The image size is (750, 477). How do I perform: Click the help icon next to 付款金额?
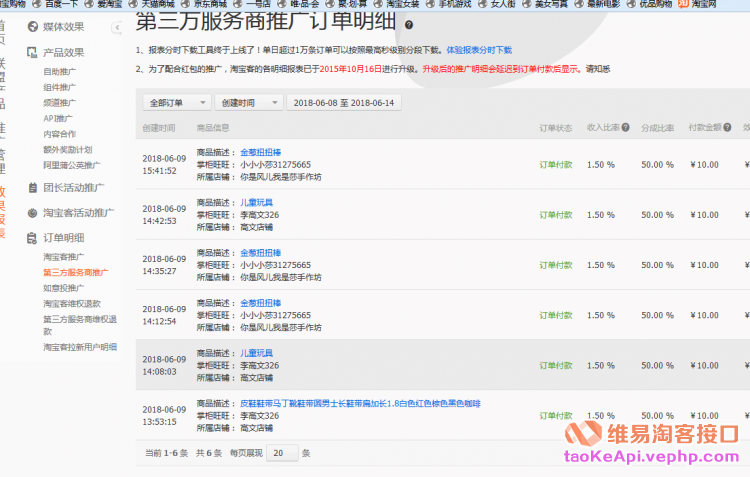click(727, 127)
